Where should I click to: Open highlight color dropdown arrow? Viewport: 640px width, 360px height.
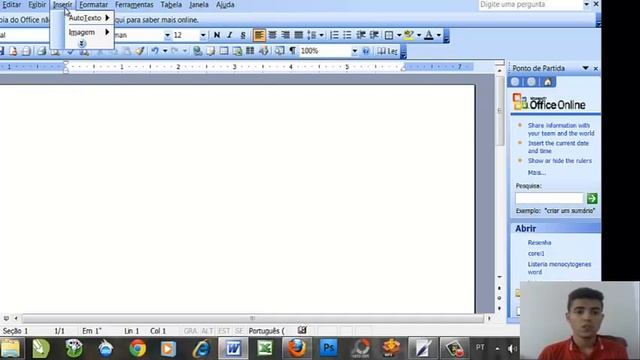pos(419,35)
